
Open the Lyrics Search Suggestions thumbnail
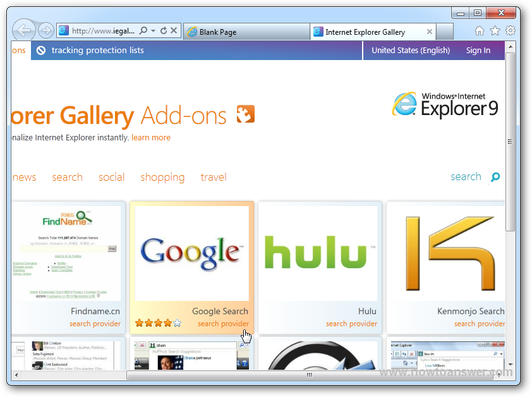[x=448, y=355]
